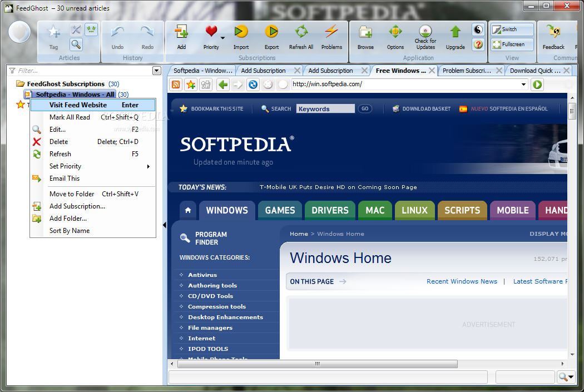Click the Feedback icon
This screenshot has width=584, height=392.
(x=553, y=31)
